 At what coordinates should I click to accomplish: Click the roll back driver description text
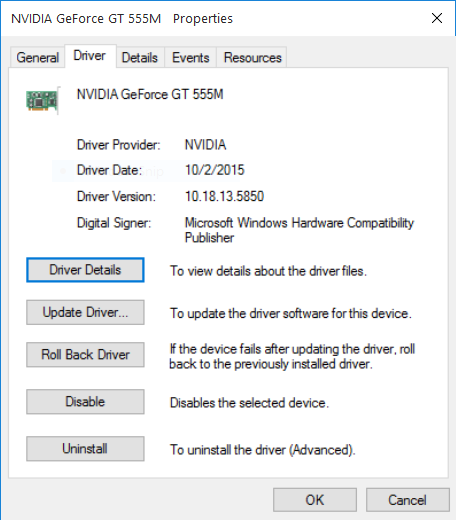(x=292, y=357)
